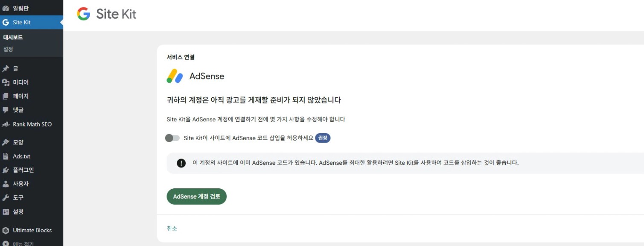The height and width of the screenshot is (246, 644).
Task: Open the 대시보드 submenu item
Action: click(13, 37)
